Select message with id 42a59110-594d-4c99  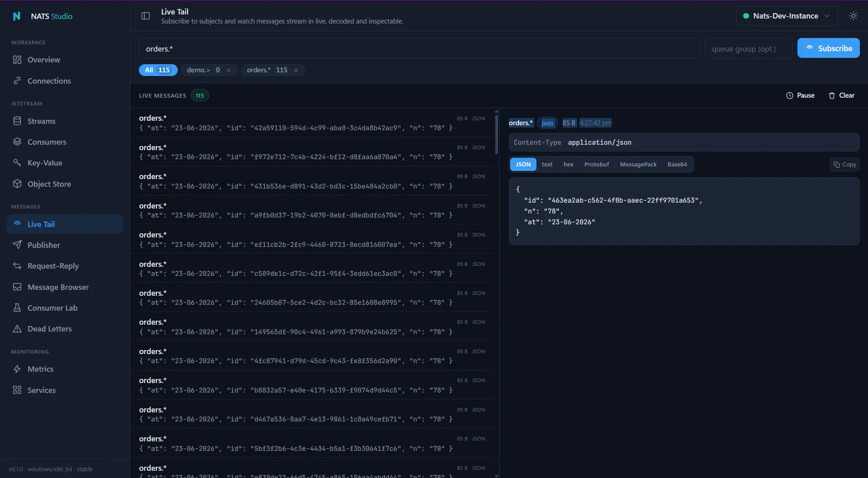[x=312, y=123]
